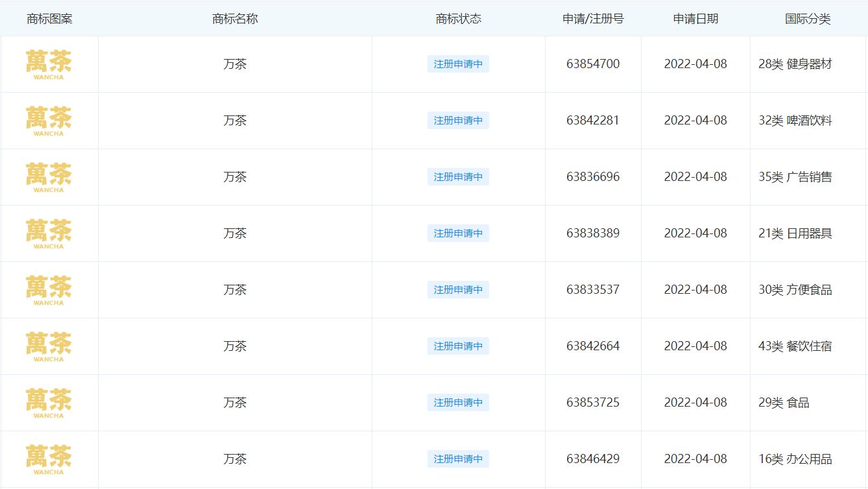Click class 43类 餐饮住宿

point(795,346)
